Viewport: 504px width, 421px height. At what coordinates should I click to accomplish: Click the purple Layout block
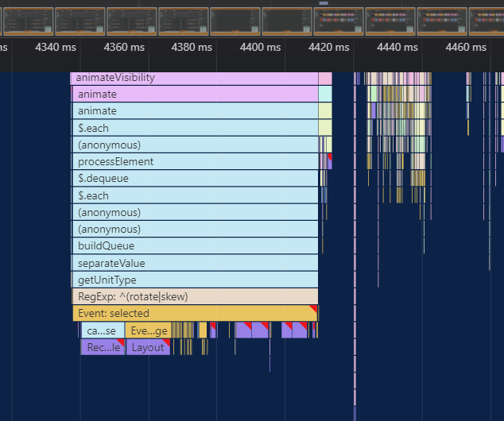pos(148,347)
